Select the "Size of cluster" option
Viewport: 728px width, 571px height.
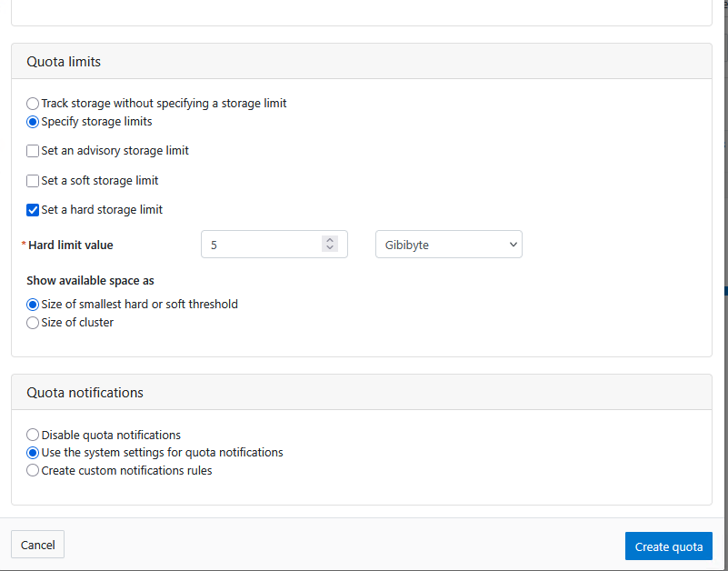(33, 322)
